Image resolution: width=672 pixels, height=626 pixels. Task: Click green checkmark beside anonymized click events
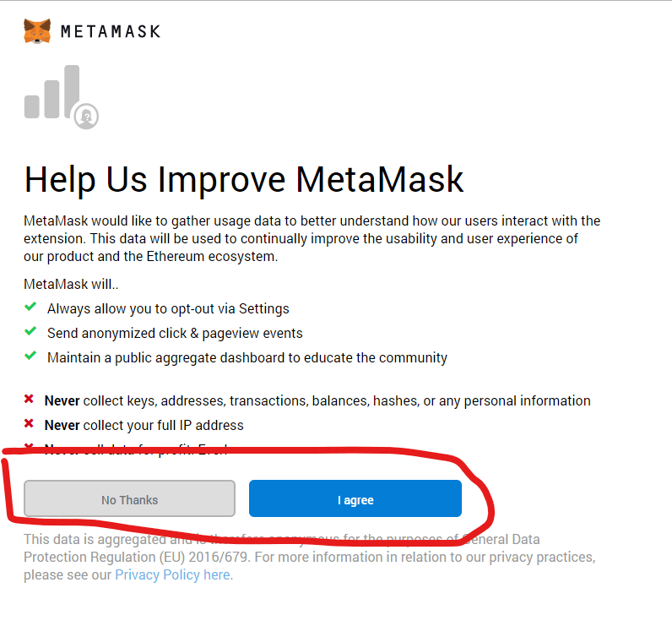click(30, 331)
